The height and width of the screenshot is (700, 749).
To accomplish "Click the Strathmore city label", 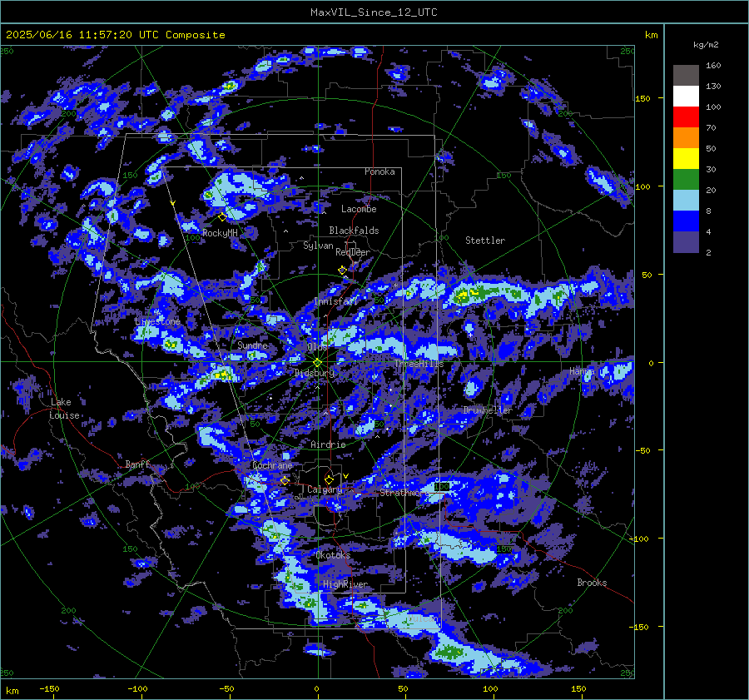I will coord(404,493).
